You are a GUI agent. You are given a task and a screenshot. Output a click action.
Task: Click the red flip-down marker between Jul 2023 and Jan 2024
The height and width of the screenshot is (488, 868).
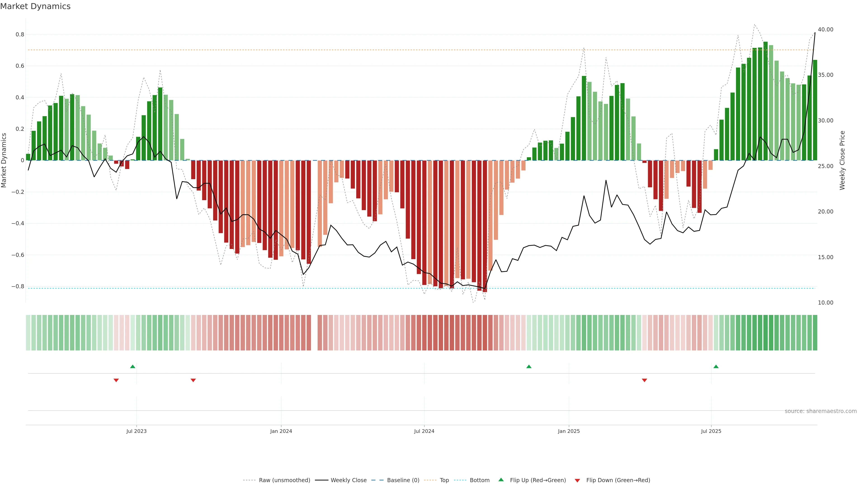193,380
